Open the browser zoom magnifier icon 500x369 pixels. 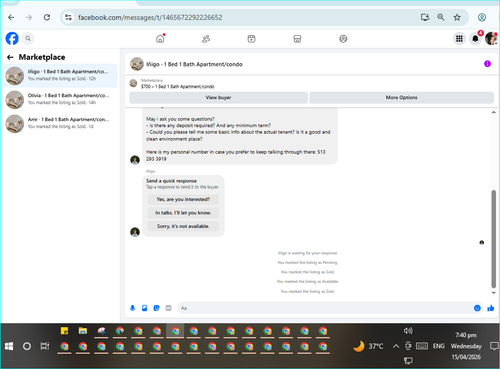point(441,17)
